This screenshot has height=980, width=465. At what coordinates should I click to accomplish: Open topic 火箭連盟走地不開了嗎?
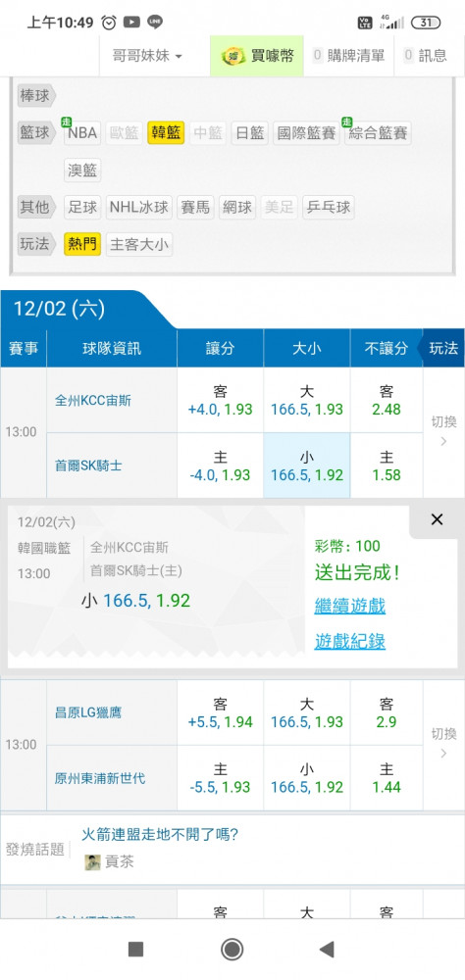pyautogui.click(x=160, y=834)
